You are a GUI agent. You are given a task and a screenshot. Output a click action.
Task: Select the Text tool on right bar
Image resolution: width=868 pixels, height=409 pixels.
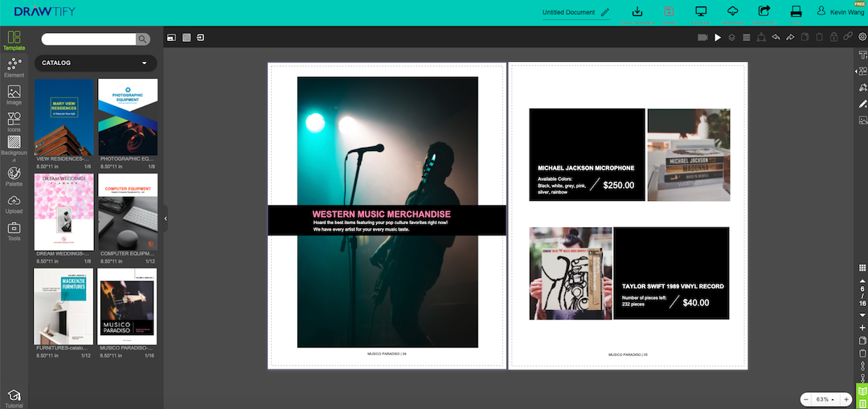(x=862, y=55)
